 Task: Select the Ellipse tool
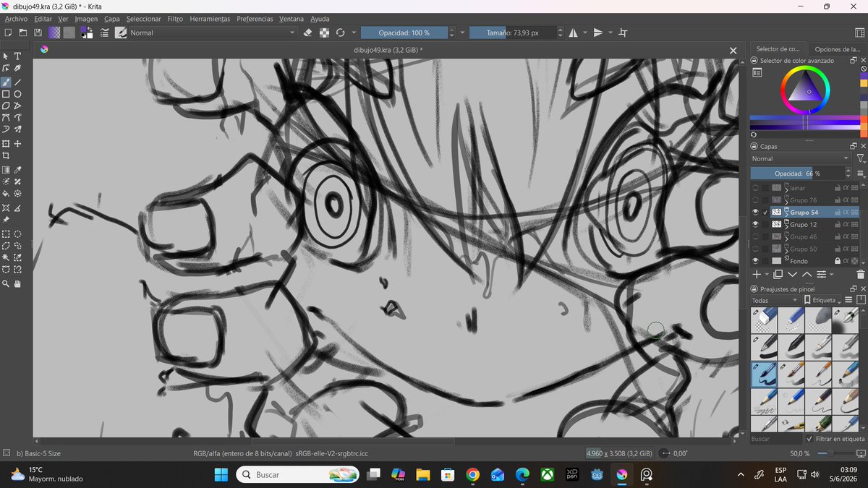[17, 94]
